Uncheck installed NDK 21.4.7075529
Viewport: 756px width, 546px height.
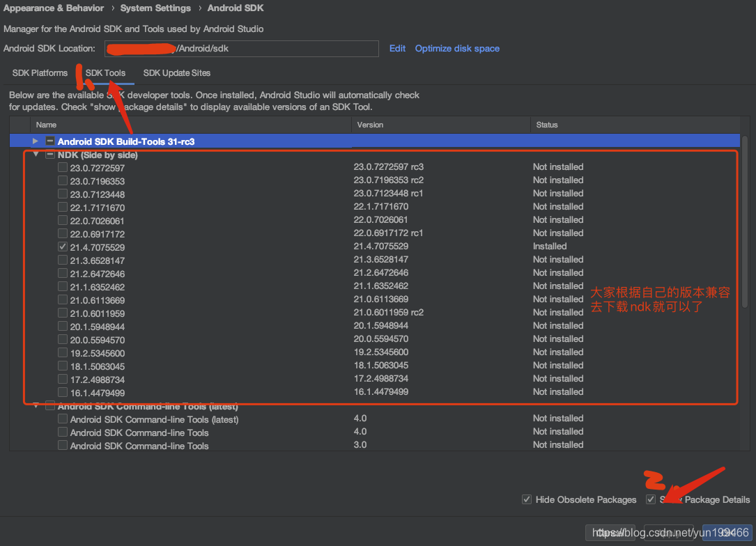click(63, 247)
